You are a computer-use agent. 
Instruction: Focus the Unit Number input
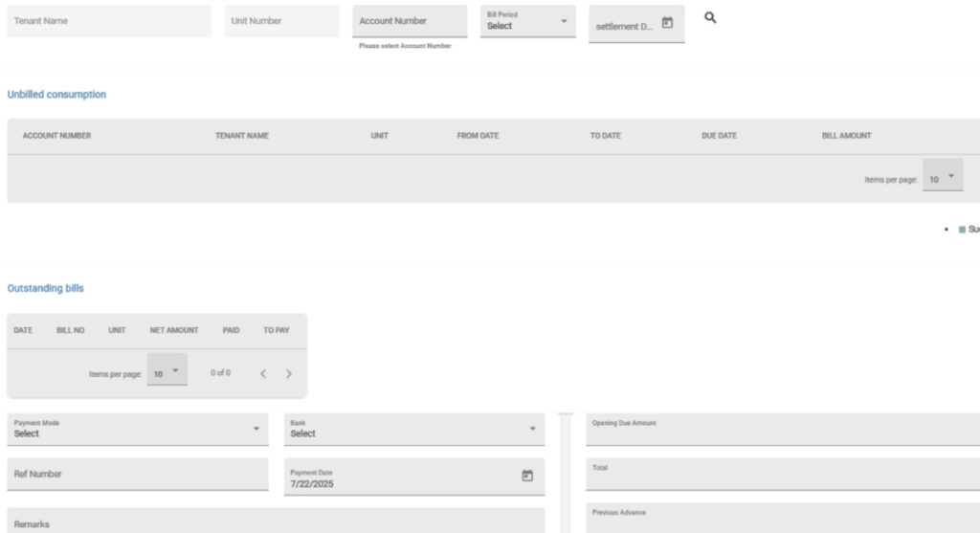pos(281,21)
